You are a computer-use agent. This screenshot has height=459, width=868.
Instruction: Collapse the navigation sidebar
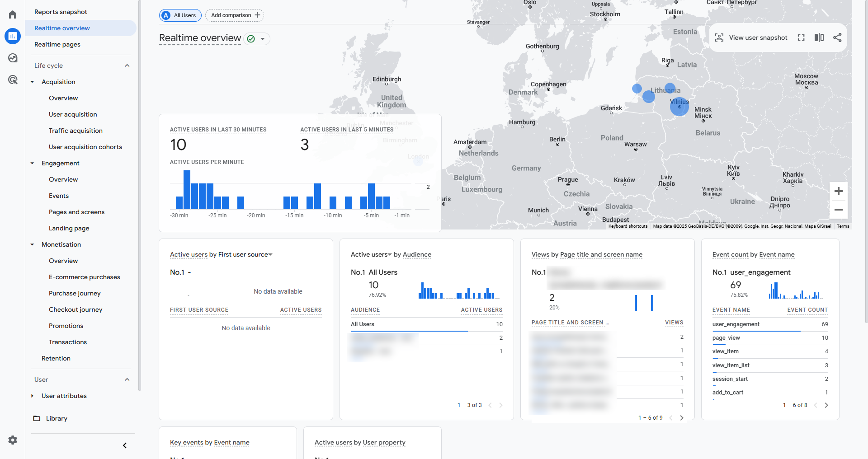(125, 445)
